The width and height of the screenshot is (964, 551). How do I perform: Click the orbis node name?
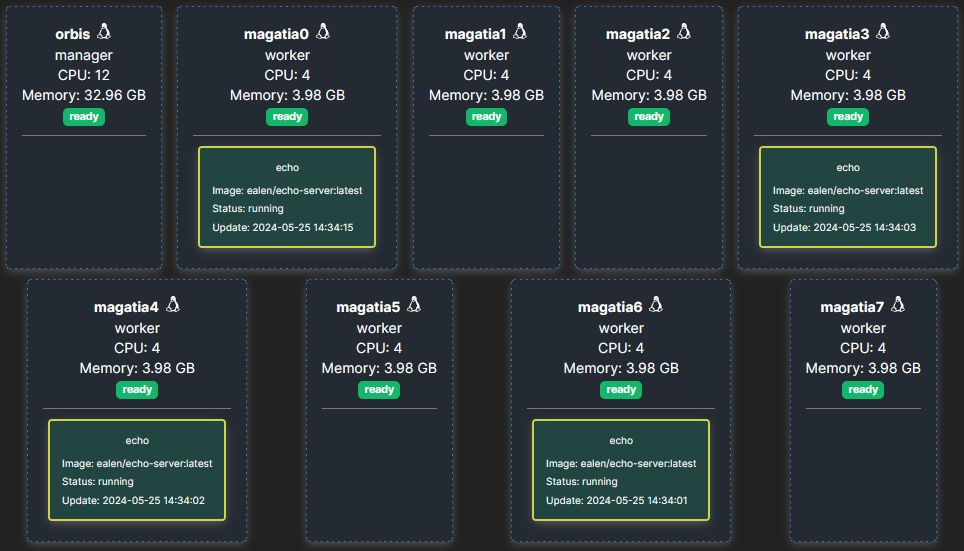coord(72,34)
